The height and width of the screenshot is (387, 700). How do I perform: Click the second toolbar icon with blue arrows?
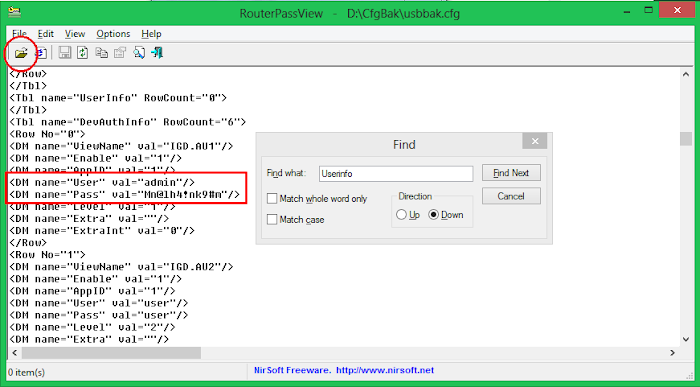(41, 53)
